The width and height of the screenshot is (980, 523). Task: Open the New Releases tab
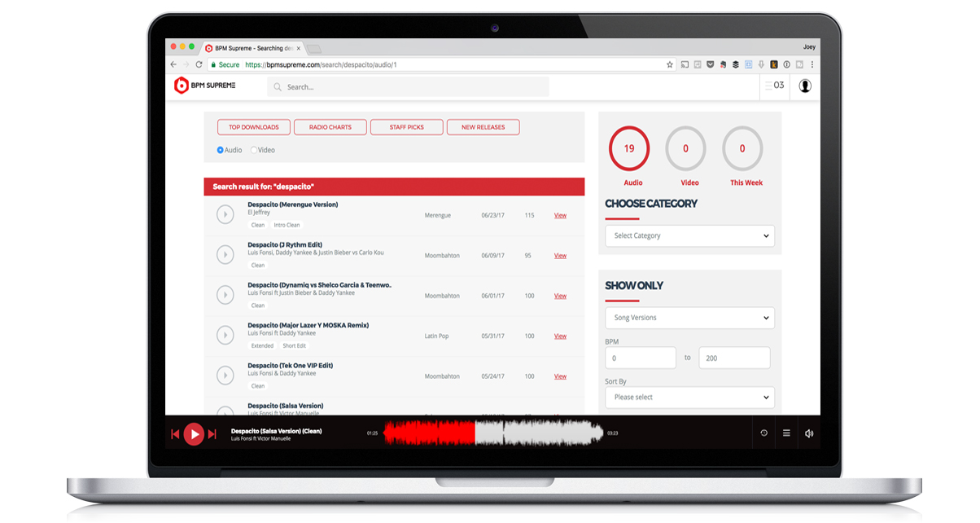[483, 127]
